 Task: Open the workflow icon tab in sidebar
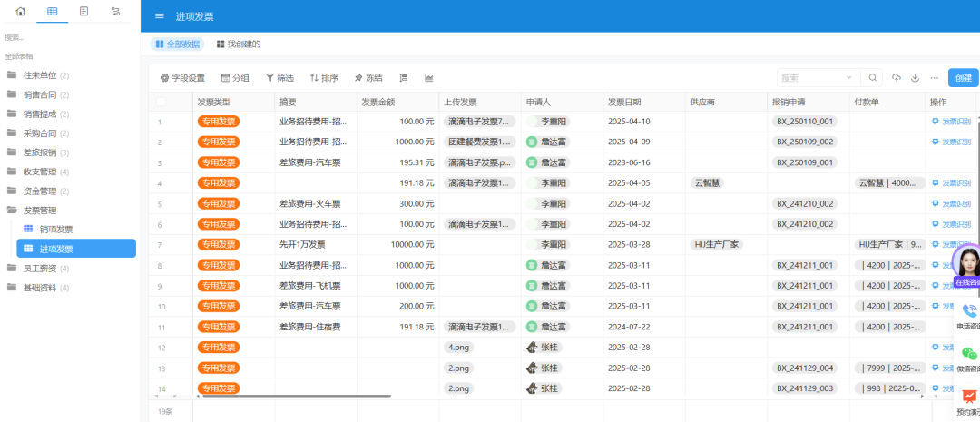(x=114, y=11)
